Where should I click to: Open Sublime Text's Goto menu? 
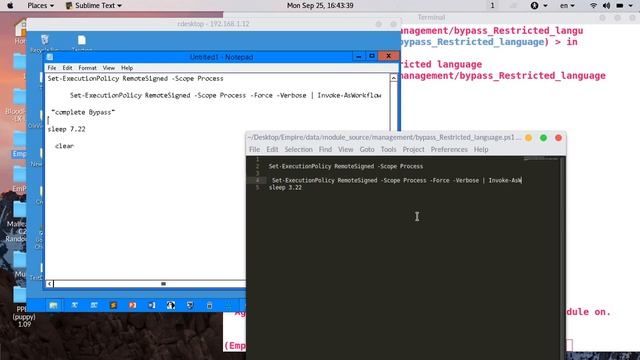[x=367, y=149]
